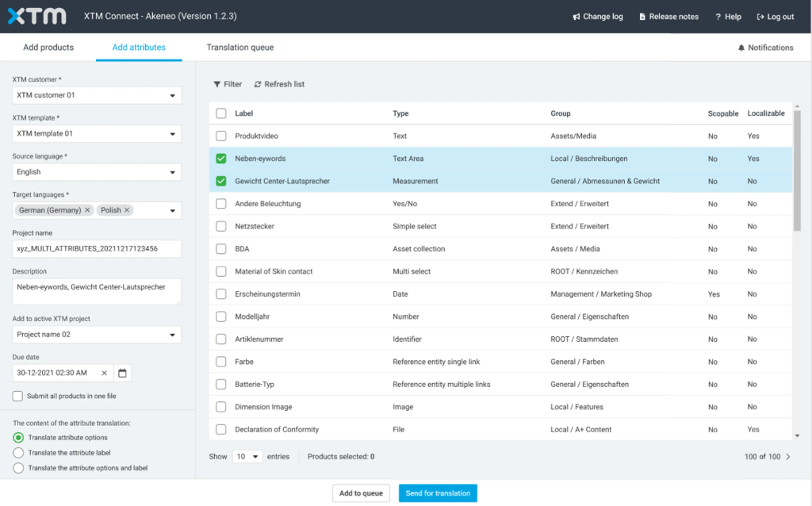Check the Artiklenummer row checkbox
The image size is (812, 506).
[x=221, y=339]
